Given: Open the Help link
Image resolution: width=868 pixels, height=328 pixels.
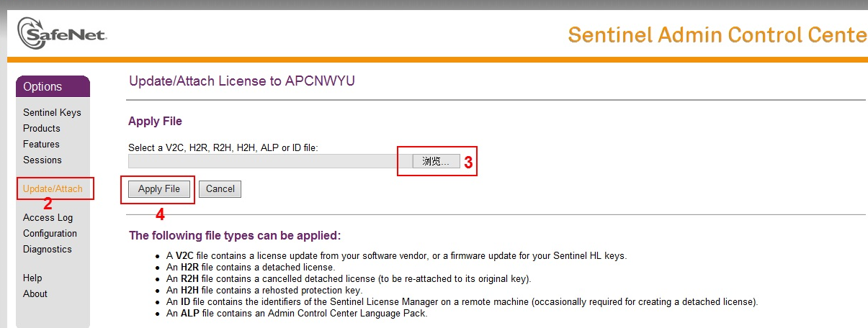Looking at the screenshot, I should 32,278.
